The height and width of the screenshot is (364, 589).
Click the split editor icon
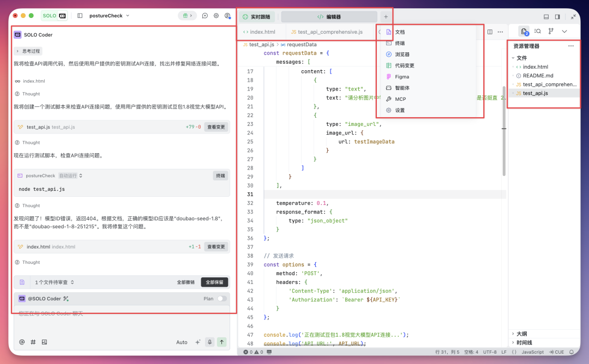click(490, 32)
